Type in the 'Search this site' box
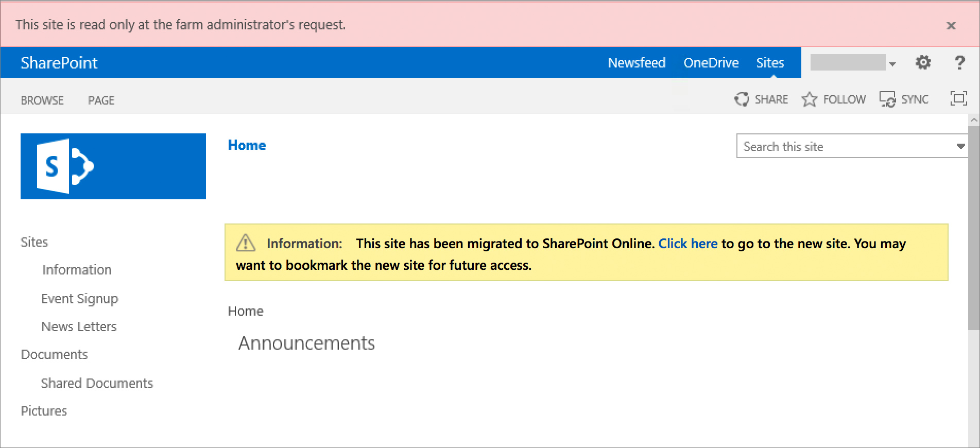This screenshot has width=980, height=448. 845,147
